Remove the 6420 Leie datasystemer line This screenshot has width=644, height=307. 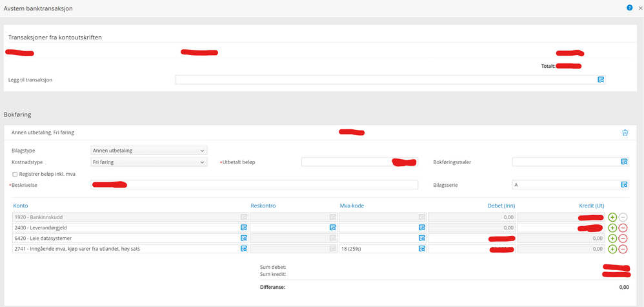(623, 238)
